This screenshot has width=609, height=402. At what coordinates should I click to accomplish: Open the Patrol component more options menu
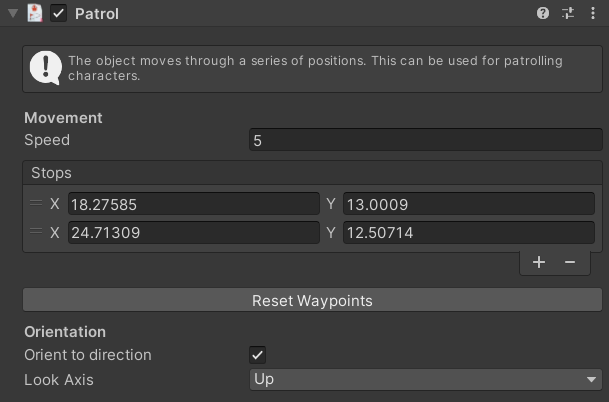(593, 13)
